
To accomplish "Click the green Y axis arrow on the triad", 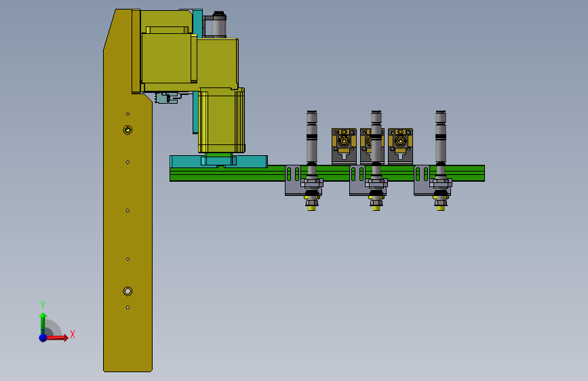I will pyautogui.click(x=43, y=323).
